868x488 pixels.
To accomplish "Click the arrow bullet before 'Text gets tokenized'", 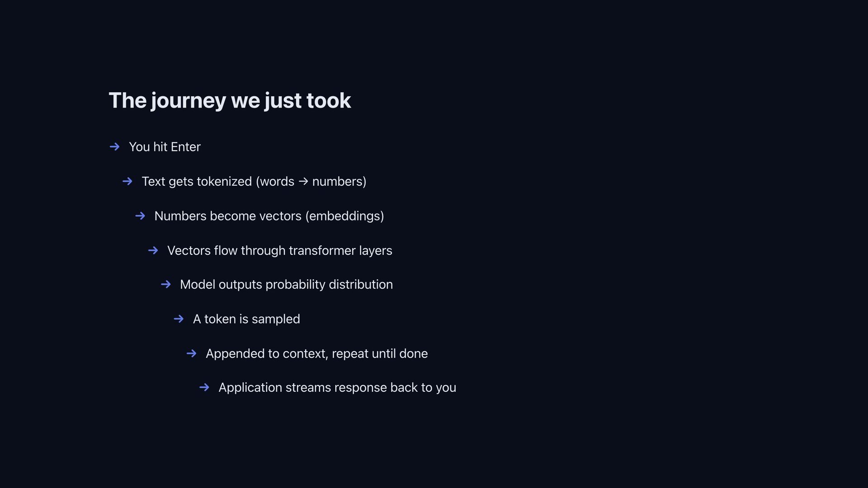I will click(127, 182).
